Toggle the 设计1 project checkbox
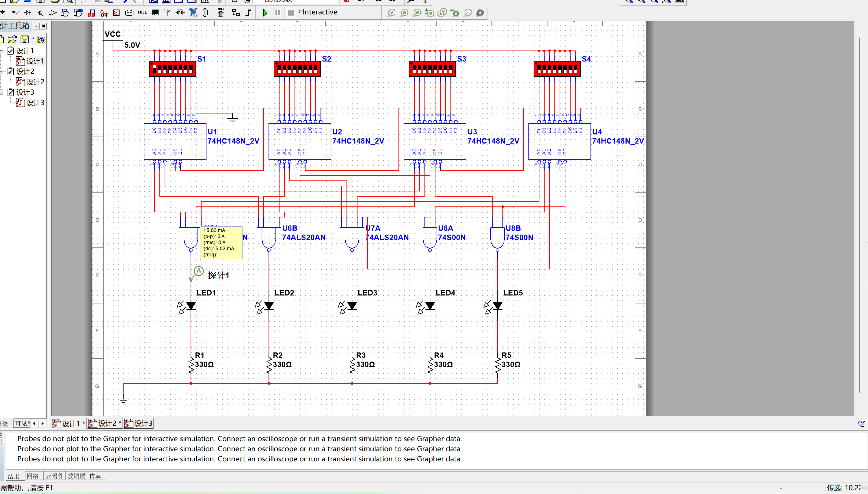Image resolution: width=868 pixels, height=494 pixels. (x=10, y=51)
